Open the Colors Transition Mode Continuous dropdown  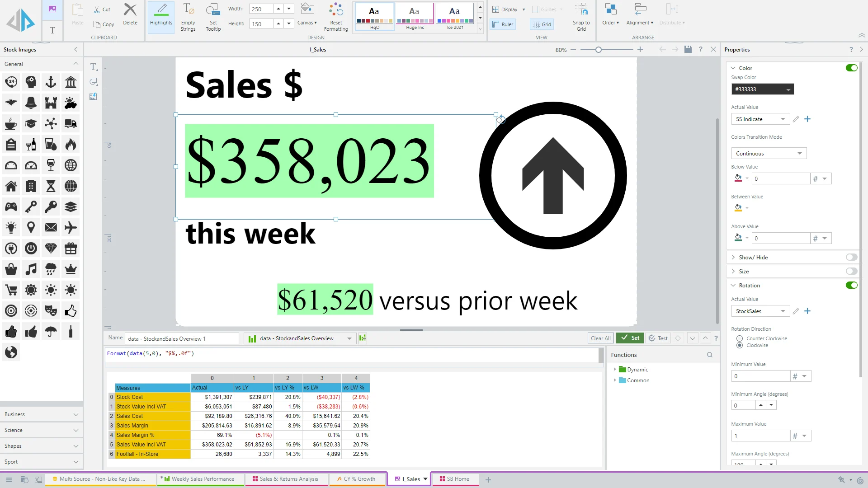(x=769, y=154)
